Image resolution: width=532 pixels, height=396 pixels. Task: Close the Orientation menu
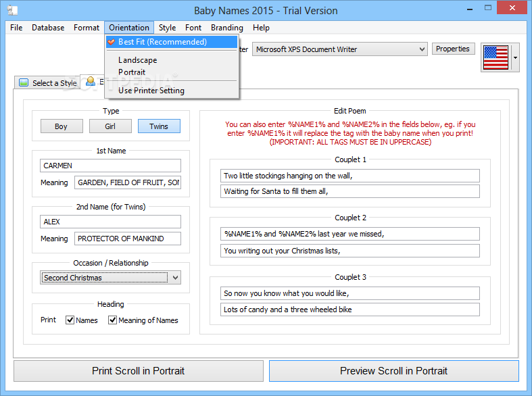pyautogui.click(x=129, y=28)
